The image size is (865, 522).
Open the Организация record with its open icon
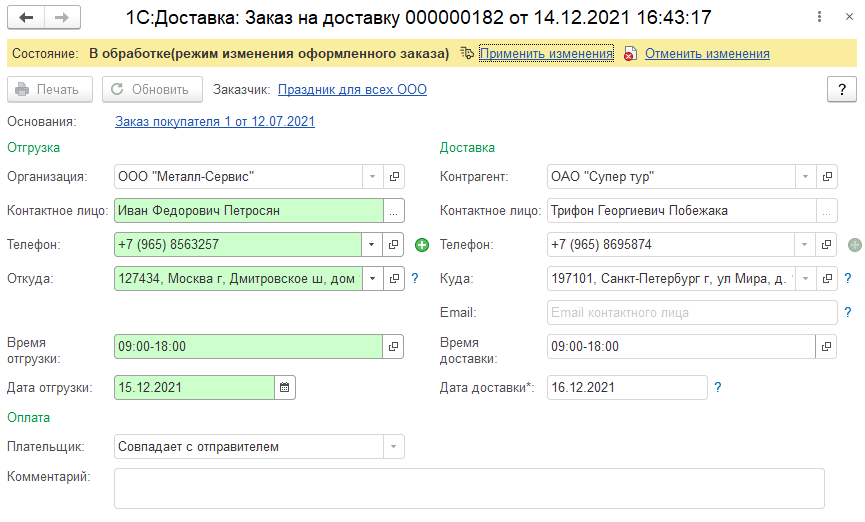click(394, 177)
